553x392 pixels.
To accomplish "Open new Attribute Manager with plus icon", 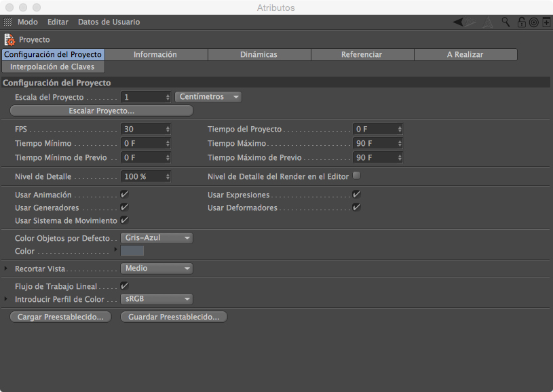I will [546, 22].
